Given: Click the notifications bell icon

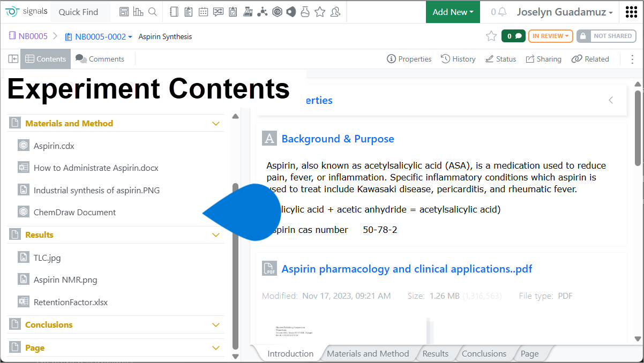Looking at the screenshot, I should (x=502, y=12).
